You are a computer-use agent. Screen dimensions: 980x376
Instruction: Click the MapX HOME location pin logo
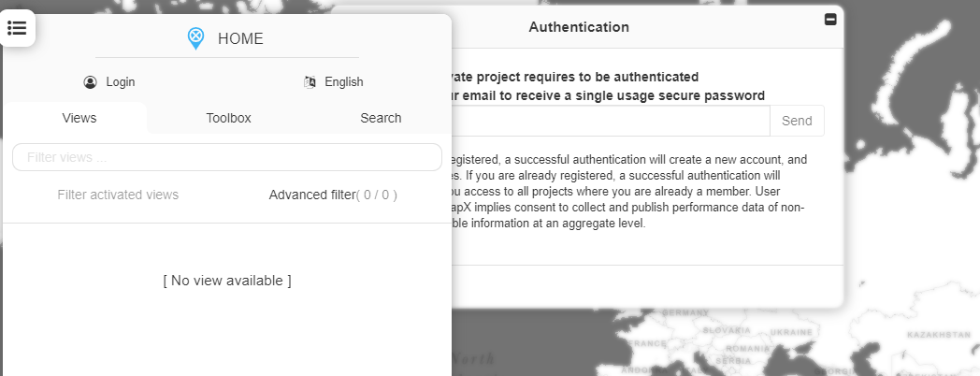pos(195,38)
